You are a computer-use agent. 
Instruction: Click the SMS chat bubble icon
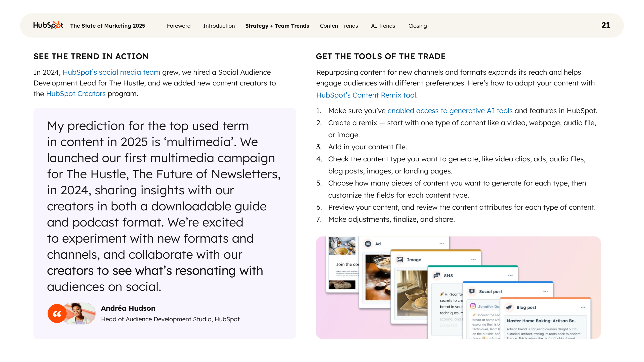437,276
